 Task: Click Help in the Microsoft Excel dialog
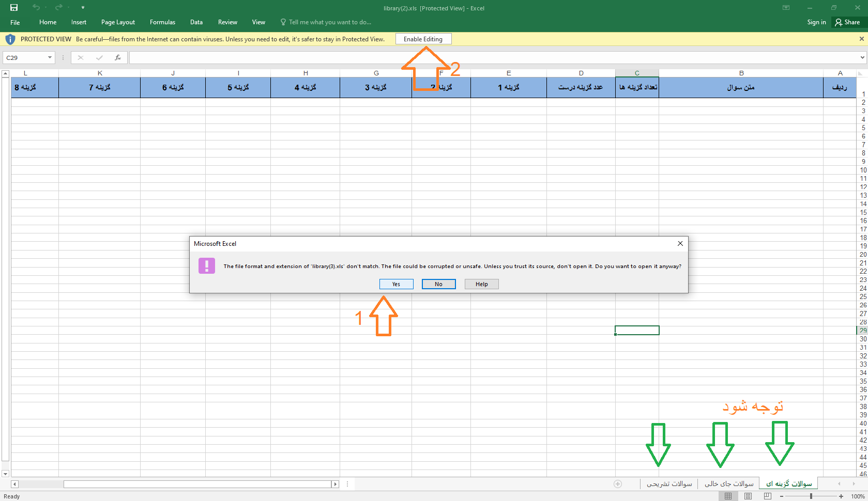pos(481,284)
